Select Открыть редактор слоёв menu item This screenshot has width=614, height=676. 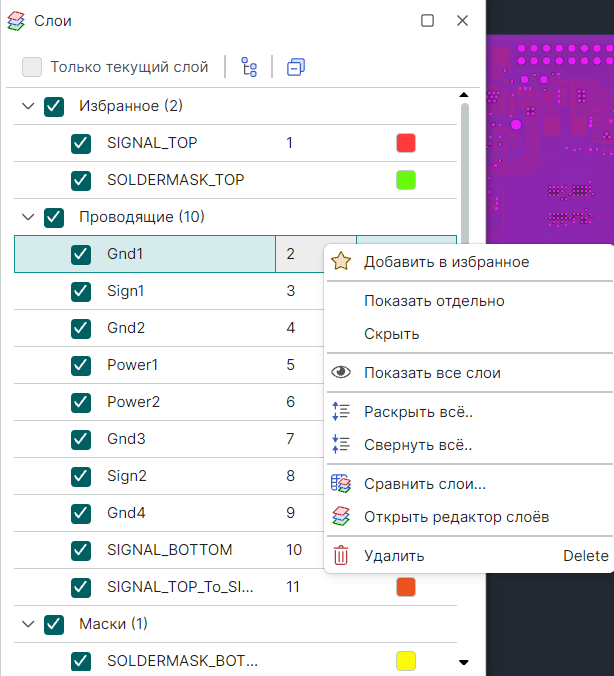point(469,516)
